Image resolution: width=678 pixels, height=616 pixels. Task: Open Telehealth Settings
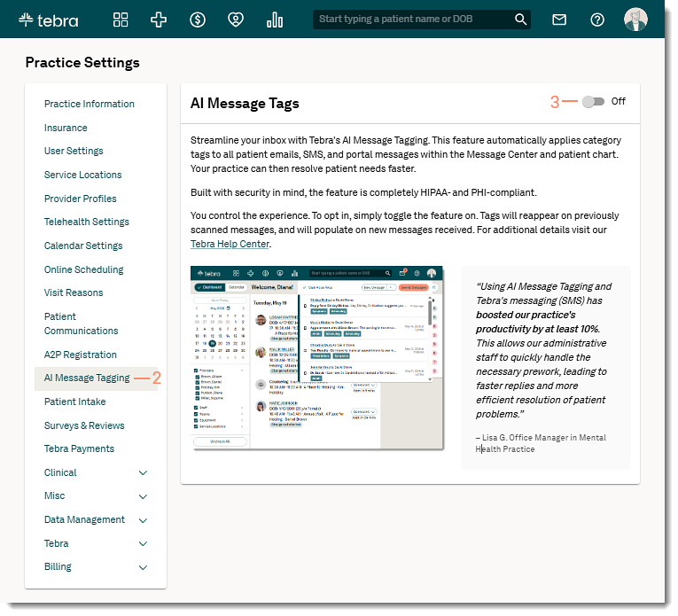click(87, 222)
